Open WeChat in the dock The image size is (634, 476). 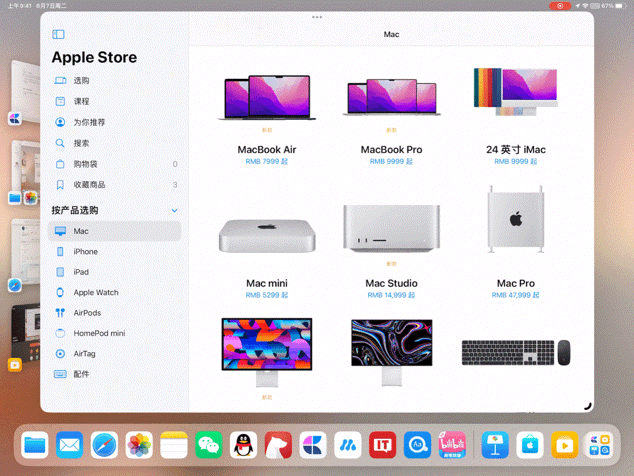(209, 445)
